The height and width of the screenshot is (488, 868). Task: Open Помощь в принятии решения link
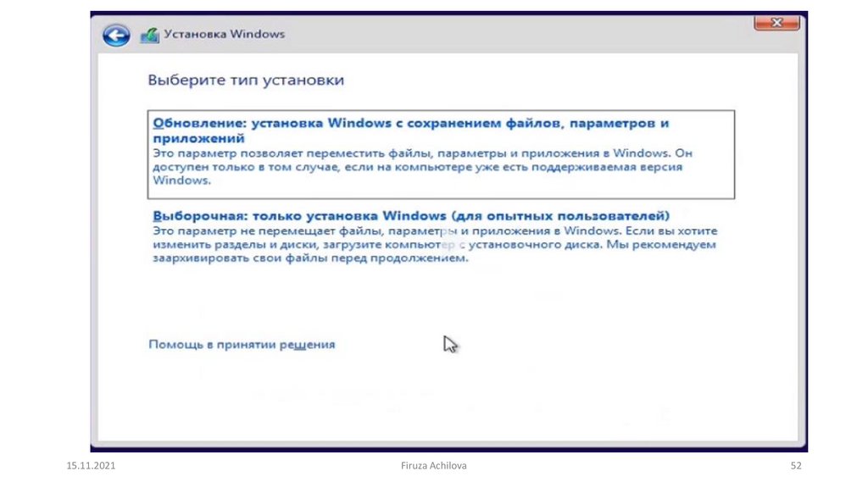[x=242, y=344]
